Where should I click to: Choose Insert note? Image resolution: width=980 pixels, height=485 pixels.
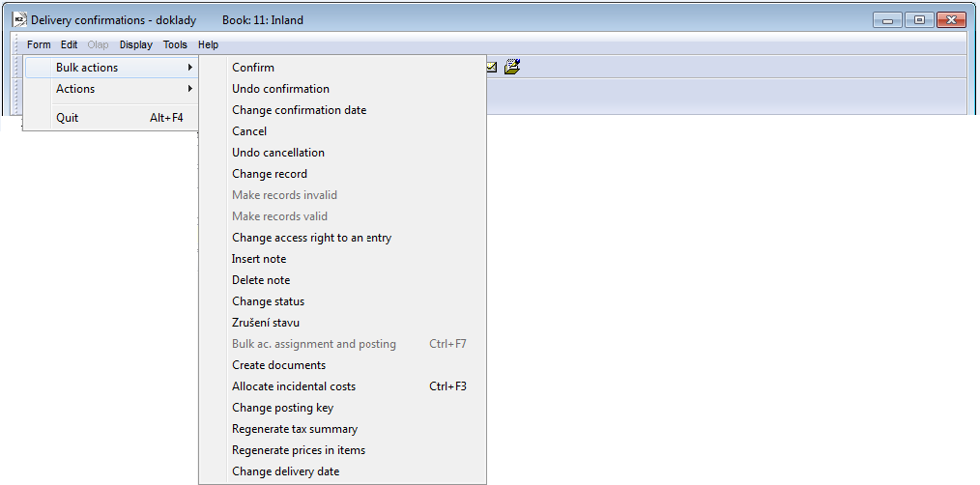coord(259,259)
